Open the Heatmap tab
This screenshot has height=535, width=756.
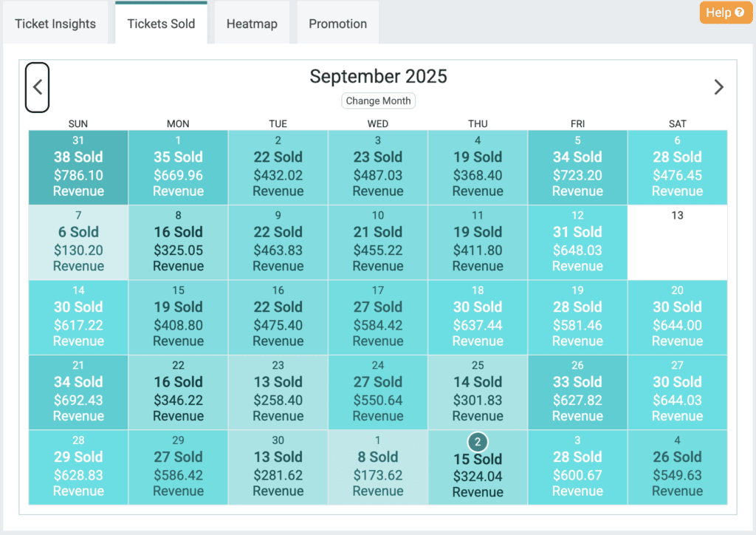tap(252, 24)
